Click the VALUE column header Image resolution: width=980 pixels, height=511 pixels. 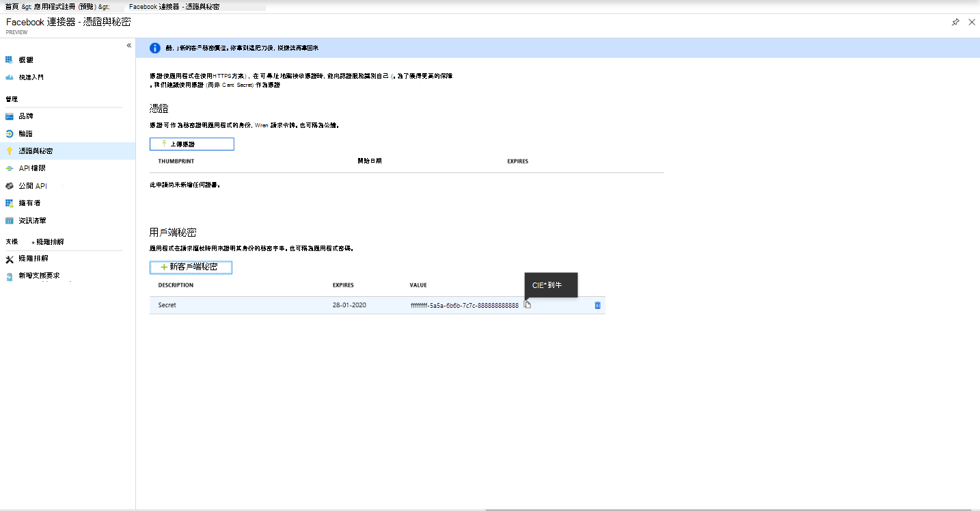(x=418, y=285)
